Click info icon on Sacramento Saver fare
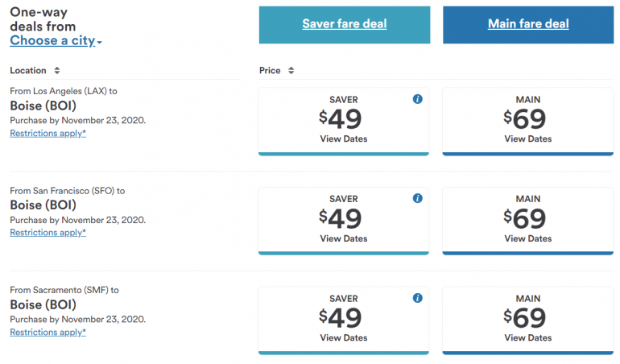This screenshot has height=364, width=620. point(417,298)
